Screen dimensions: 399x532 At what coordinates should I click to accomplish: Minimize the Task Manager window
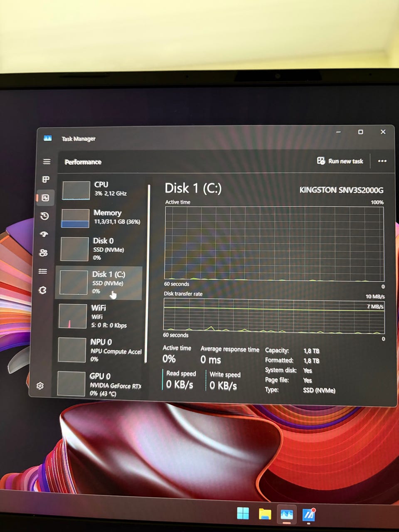pyautogui.click(x=338, y=132)
